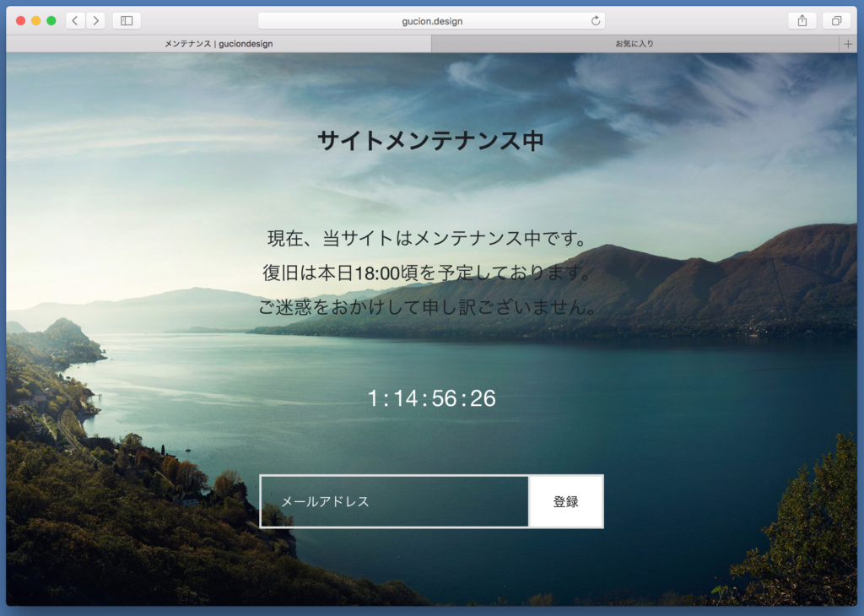Click the countdown timer 1:14:56:26
The width and height of the screenshot is (864, 616).
(431, 398)
